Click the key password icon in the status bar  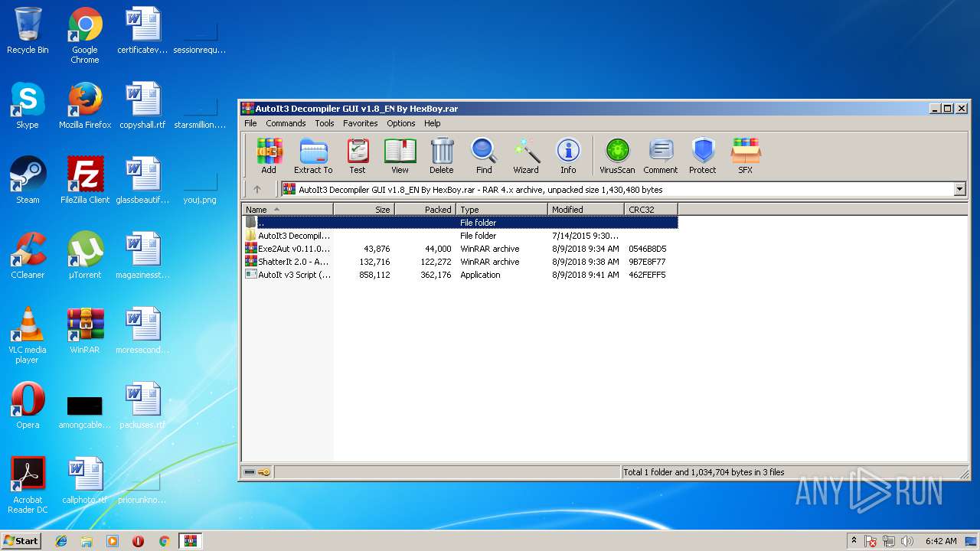click(264, 472)
